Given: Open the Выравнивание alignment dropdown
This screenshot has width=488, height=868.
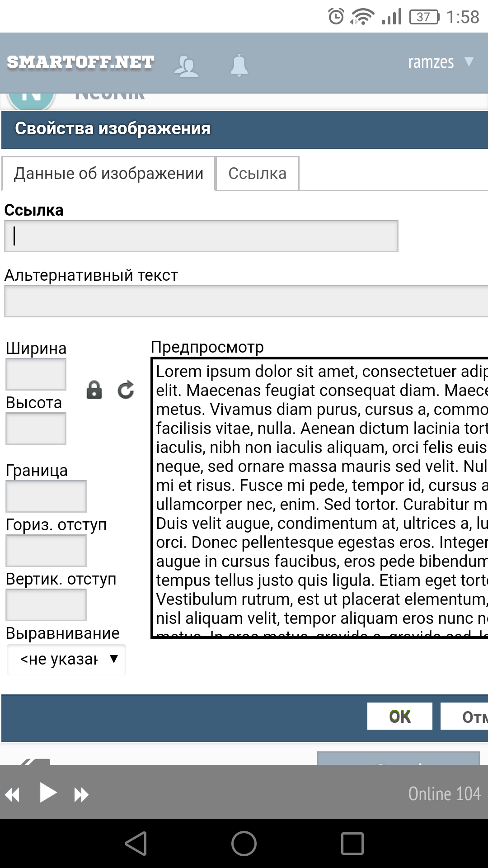Looking at the screenshot, I should pyautogui.click(x=66, y=660).
